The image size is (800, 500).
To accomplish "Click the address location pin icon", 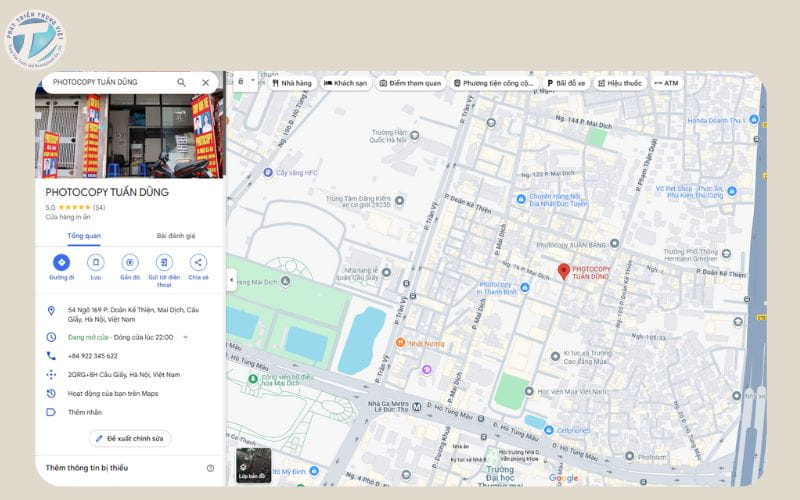I will click(51, 310).
